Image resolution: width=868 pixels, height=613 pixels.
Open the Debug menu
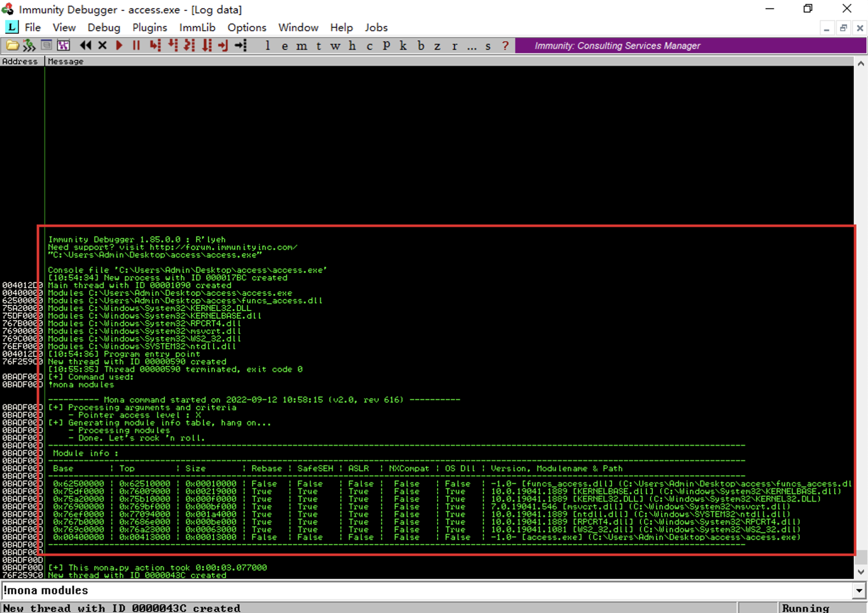[104, 28]
